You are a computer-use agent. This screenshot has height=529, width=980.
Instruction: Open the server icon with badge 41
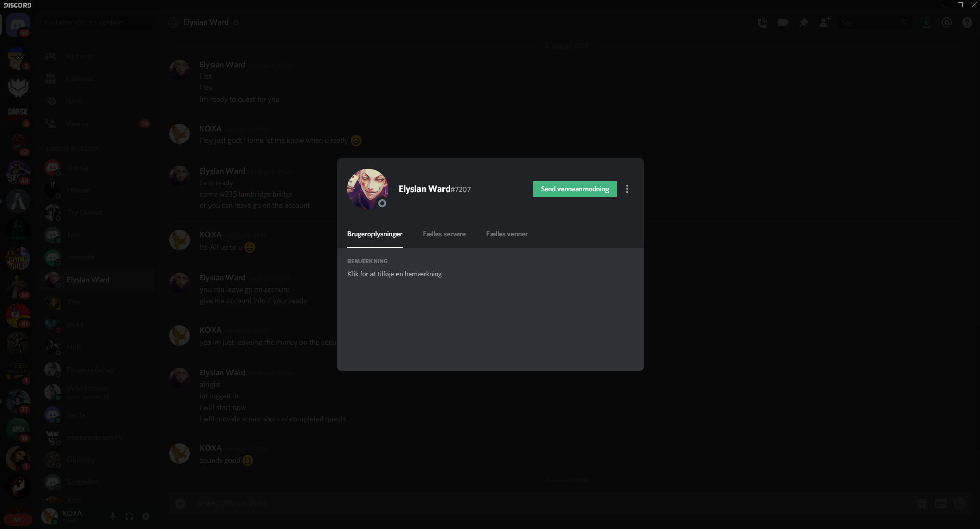pos(18,316)
